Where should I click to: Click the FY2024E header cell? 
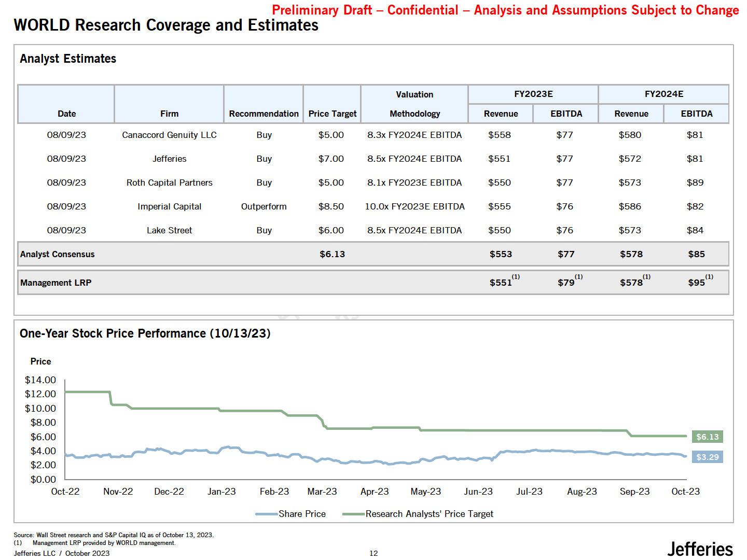(x=663, y=94)
